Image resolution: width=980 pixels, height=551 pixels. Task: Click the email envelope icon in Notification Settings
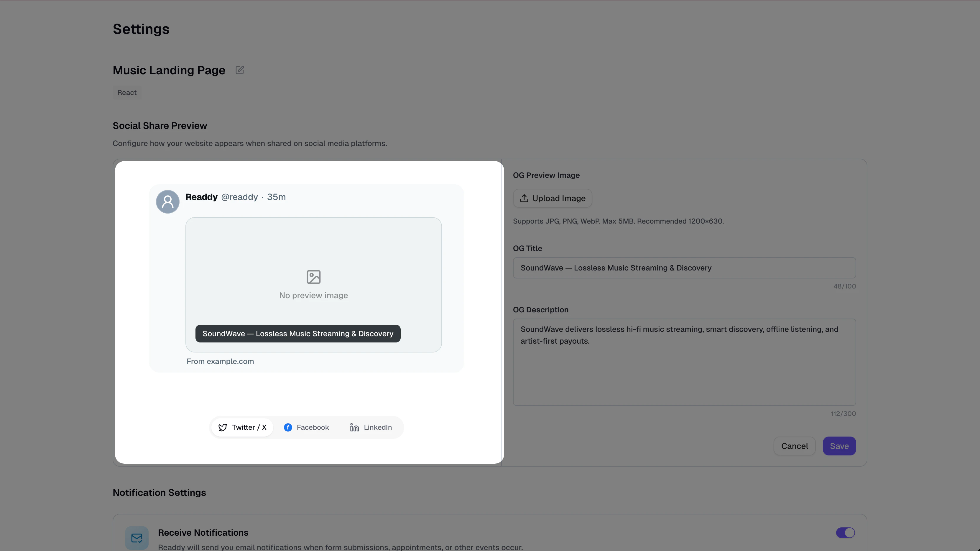pyautogui.click(x=137, y=538)
